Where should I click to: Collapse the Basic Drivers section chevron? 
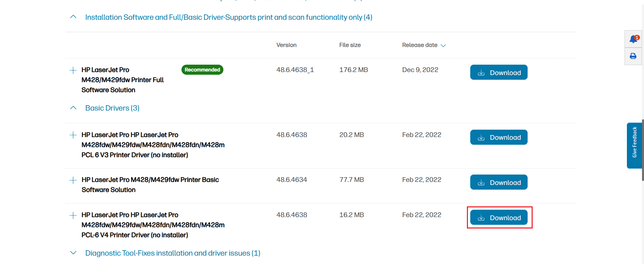pos(73,108)
